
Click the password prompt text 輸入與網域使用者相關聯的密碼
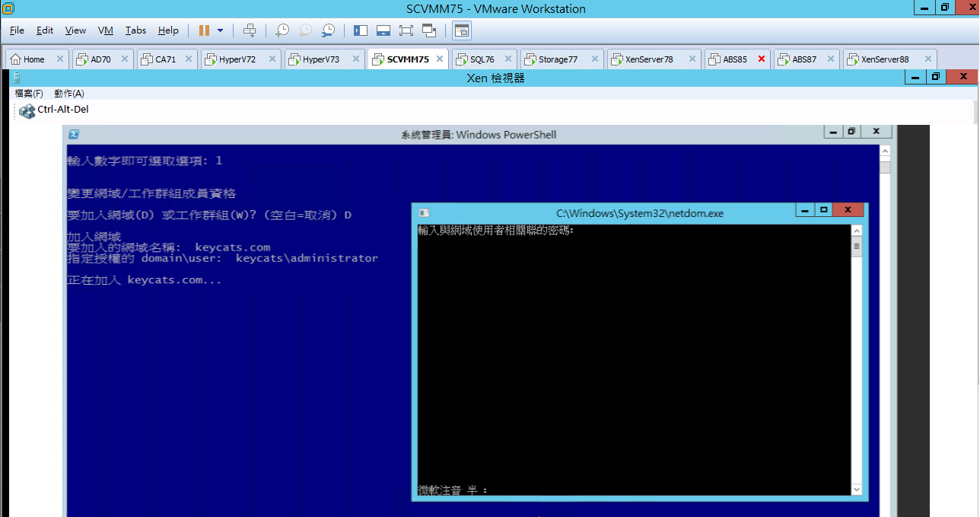pyautogui.click(x=495, y=231)
